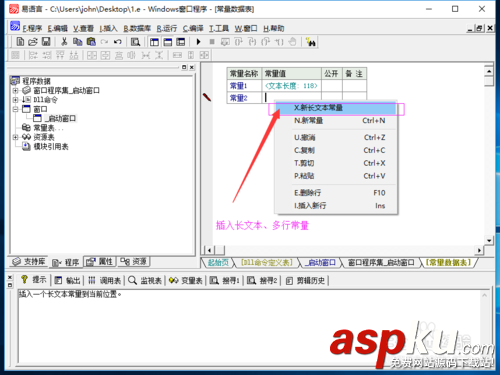Select 模块引用表 in the program tree
The image size is (500, 375).
coord(51,146)
